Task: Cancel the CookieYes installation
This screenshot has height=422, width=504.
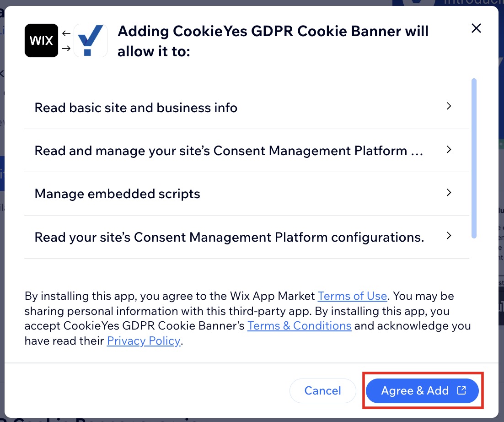Action: pyautogui.click(x=322, y=391)
